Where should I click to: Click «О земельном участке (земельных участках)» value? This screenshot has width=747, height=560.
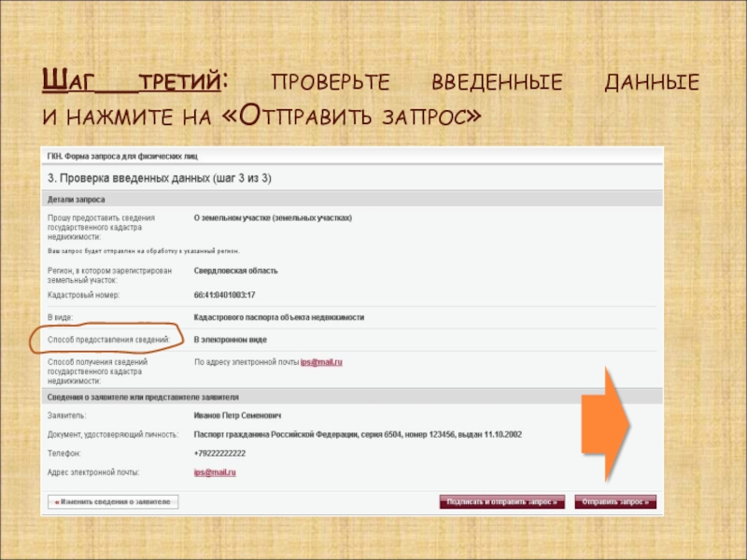tap(273, 217)
